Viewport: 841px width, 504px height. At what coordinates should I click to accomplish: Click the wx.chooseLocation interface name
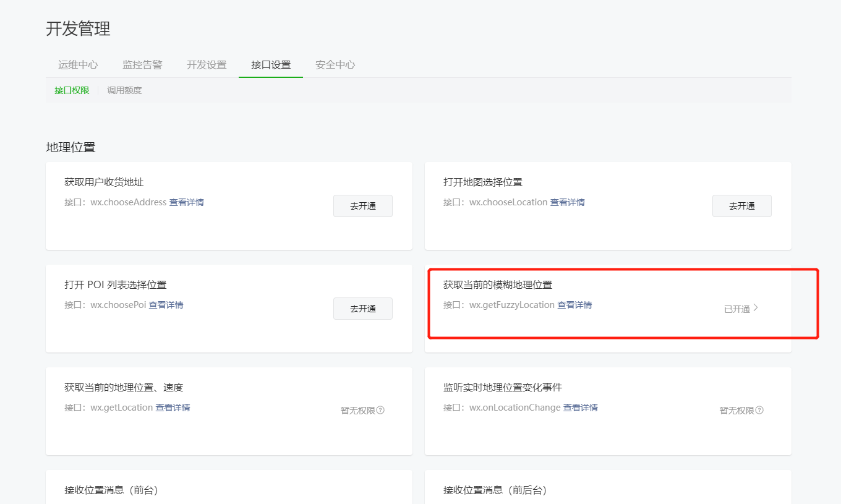[x=508, y=202]
